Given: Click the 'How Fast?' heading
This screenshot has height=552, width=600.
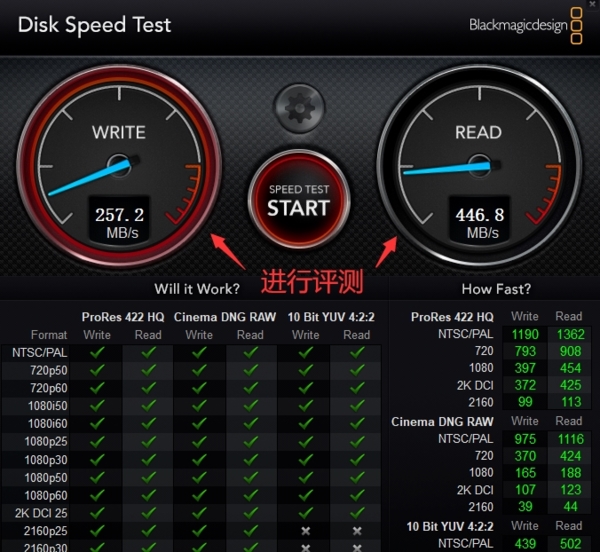Looking at the screenshot, I should [x=496, y=289].
